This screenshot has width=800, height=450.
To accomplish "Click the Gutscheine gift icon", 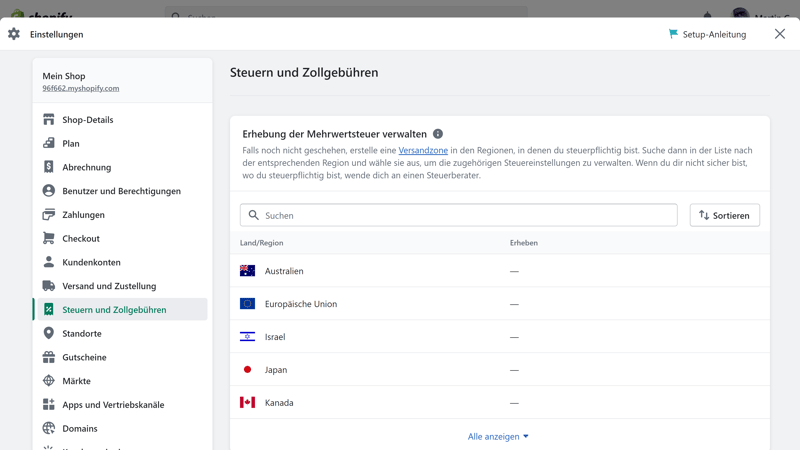I will click(48, 357).
